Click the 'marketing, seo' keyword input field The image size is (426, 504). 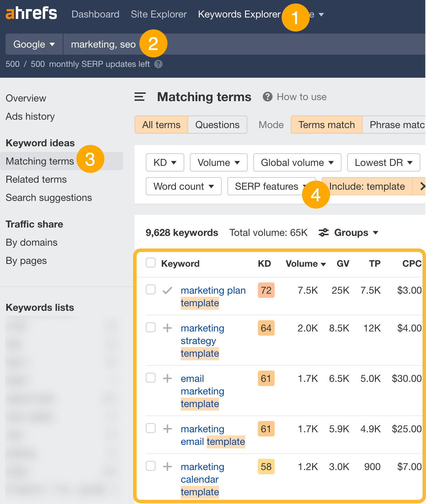tap(103, 44)
